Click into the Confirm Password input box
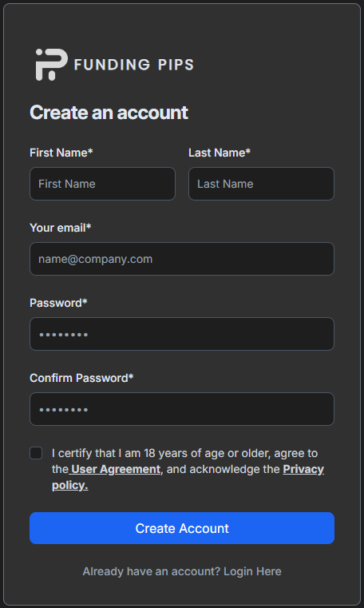 pyautogui.click(x=182, y=409)
